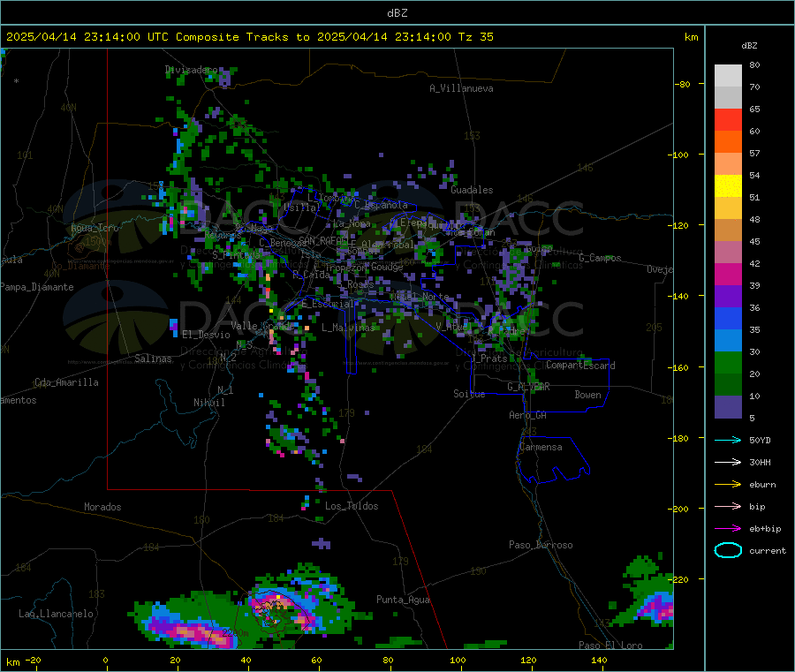795x672 pixels.
Task: Click the A_Villanueva place label
Action: coord(461,88)
